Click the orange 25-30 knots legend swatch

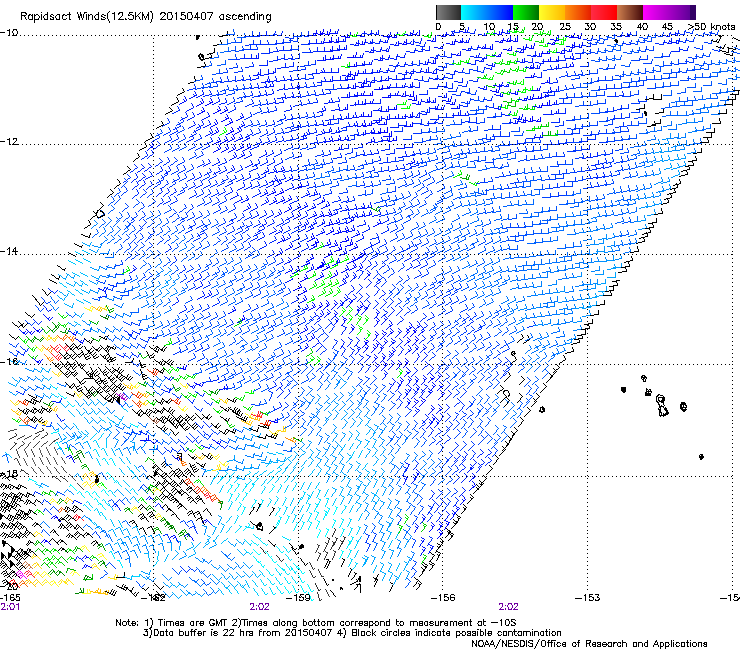578,12
